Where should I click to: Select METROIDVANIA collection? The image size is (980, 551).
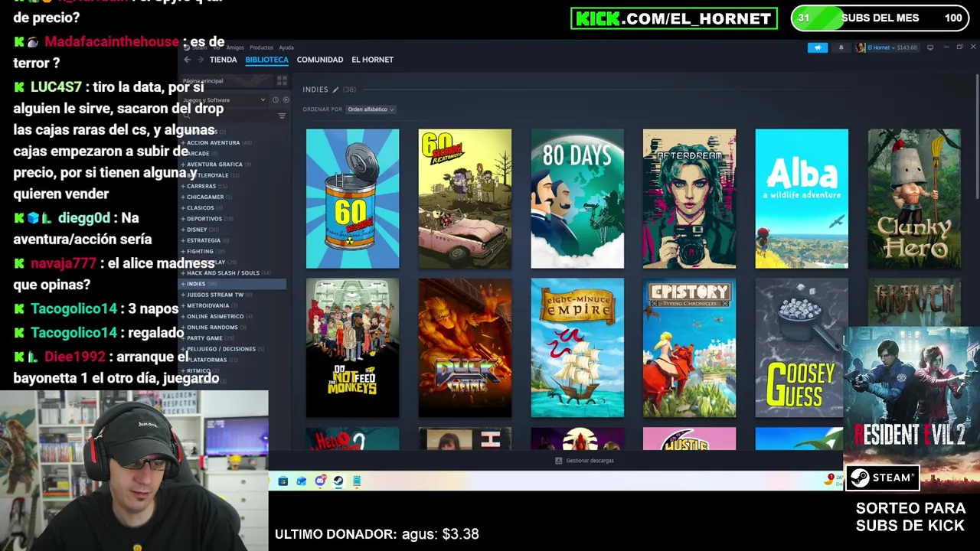tap(234, 305)
